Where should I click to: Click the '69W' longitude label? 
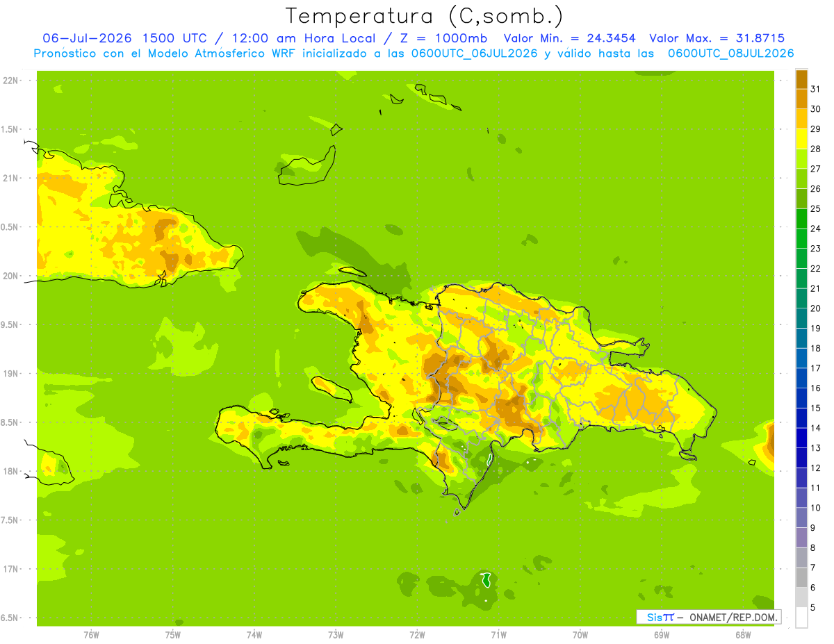pos(662,635)
